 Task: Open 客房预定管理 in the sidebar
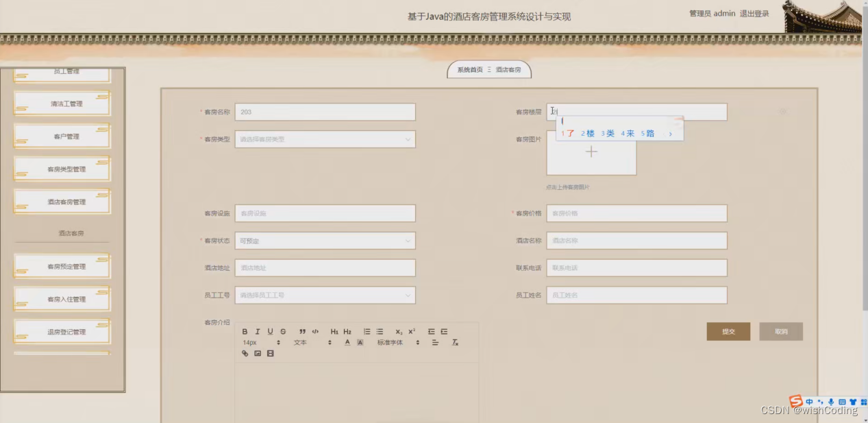tap(62, 267)
